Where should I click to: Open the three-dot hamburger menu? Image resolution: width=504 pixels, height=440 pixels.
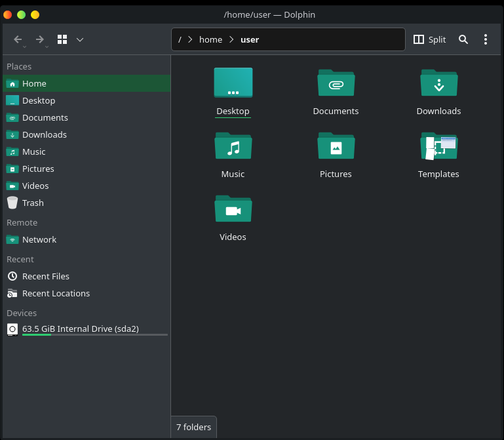pos(486,39)
